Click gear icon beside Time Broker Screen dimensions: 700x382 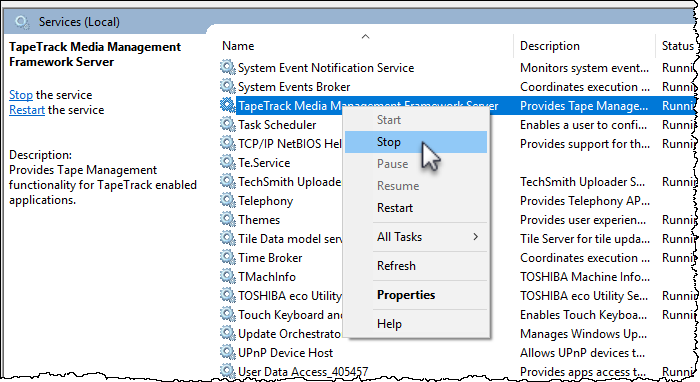228,257
